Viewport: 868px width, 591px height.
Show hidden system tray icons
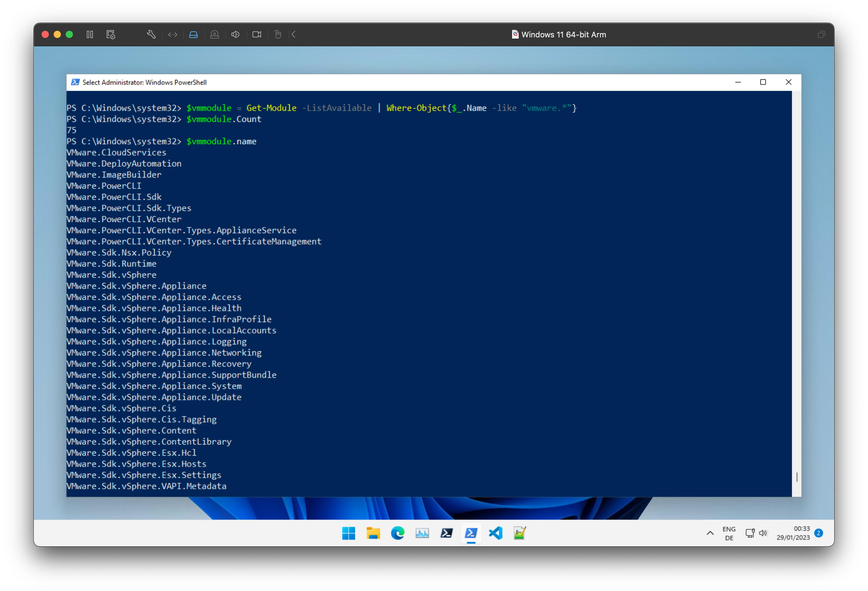[x=710, y=533]
